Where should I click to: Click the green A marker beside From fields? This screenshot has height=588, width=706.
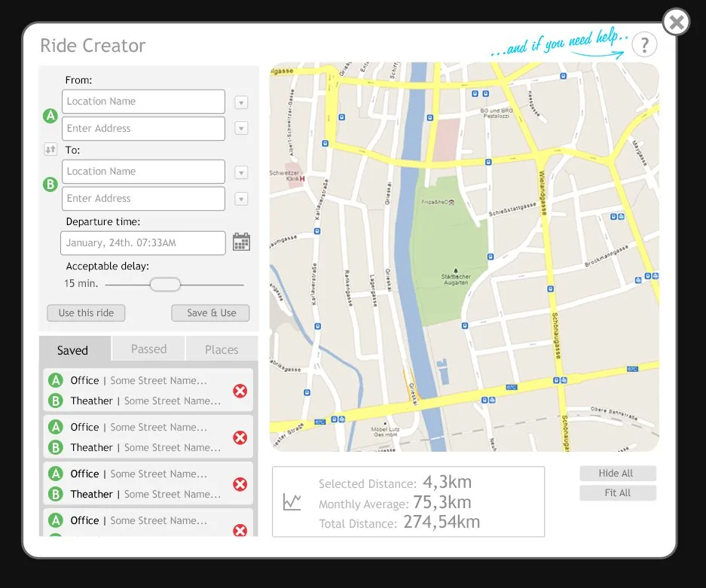pyautogui.click(x=50, y=116)
